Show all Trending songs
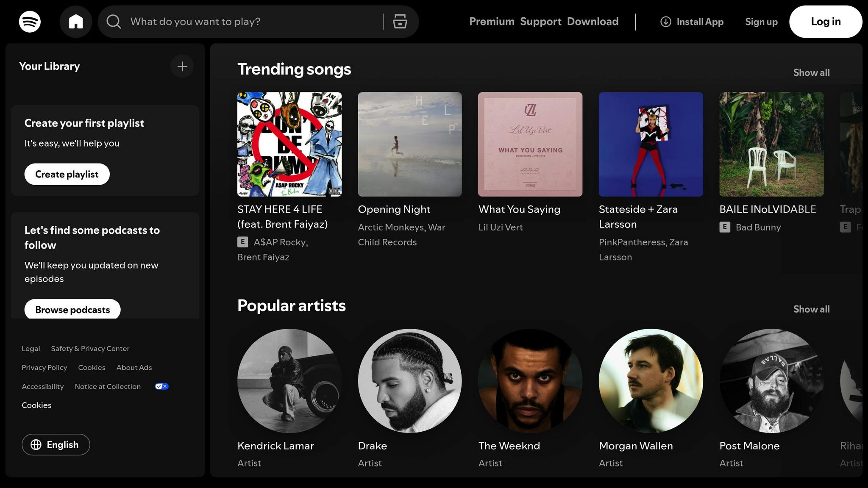868x488 pixels. coord(811,72)
